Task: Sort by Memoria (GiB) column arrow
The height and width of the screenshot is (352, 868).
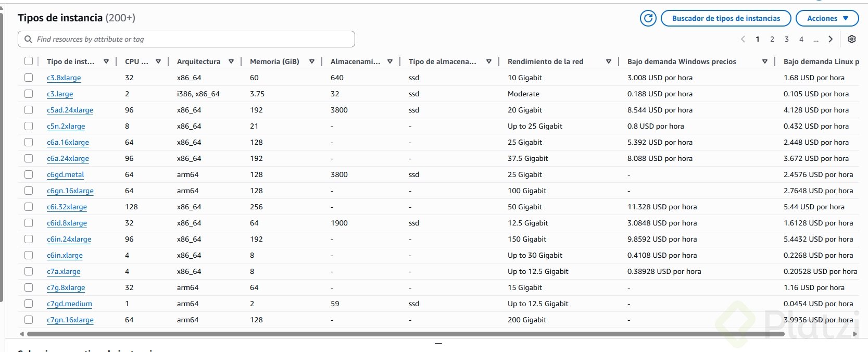Action: tap(312, 61)
